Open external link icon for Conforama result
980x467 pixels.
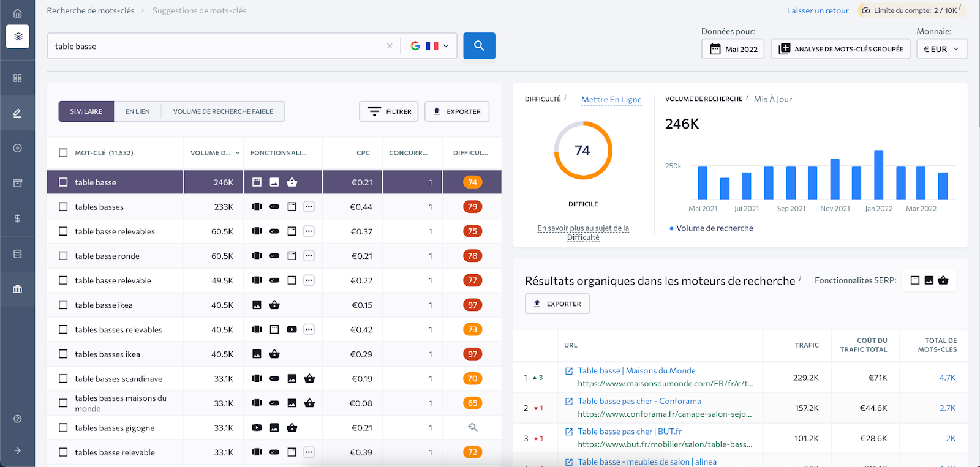click(x=569, y=402)
